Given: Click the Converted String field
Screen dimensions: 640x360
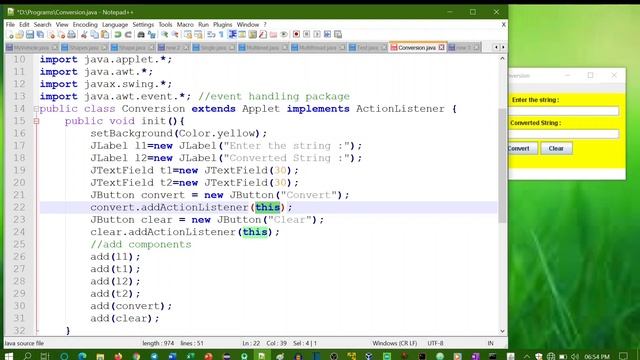Looking at the screenshot, I should pyautogui.click(x=564, y=134).
